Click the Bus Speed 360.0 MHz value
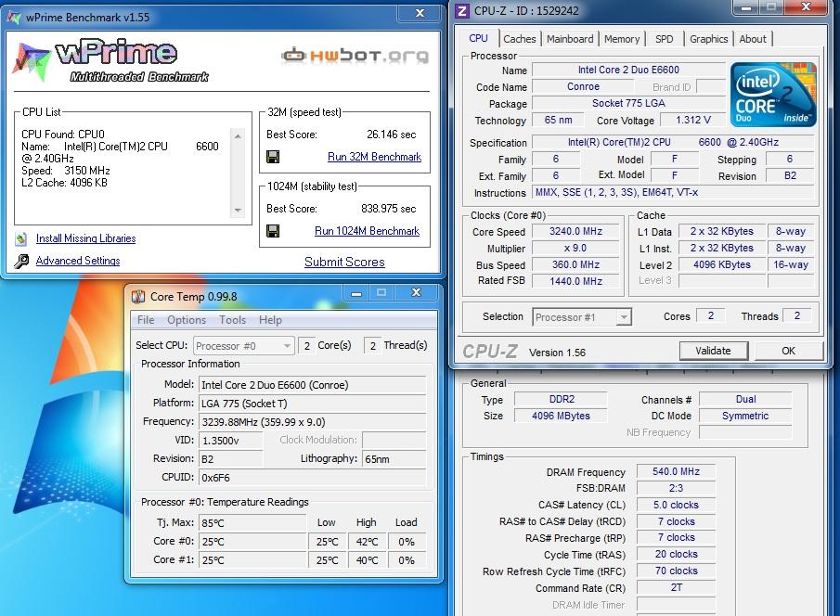840x616 pixels. pos(575,264)
